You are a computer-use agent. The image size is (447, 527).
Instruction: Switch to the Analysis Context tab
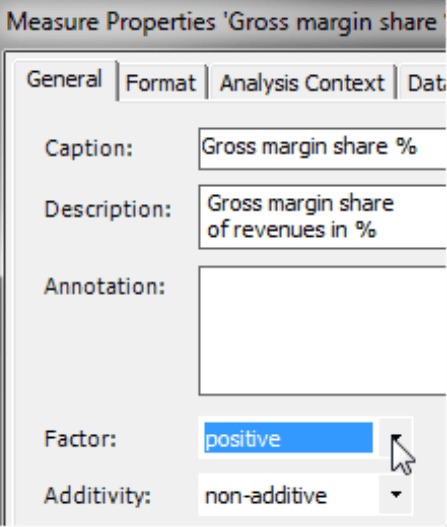(x=302, y=83)
